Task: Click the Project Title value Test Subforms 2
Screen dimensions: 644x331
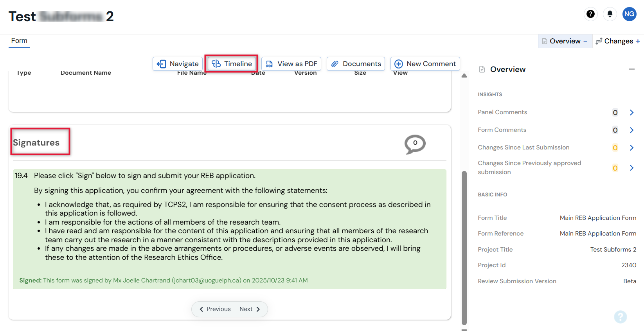Action: (x=613, y=250)
